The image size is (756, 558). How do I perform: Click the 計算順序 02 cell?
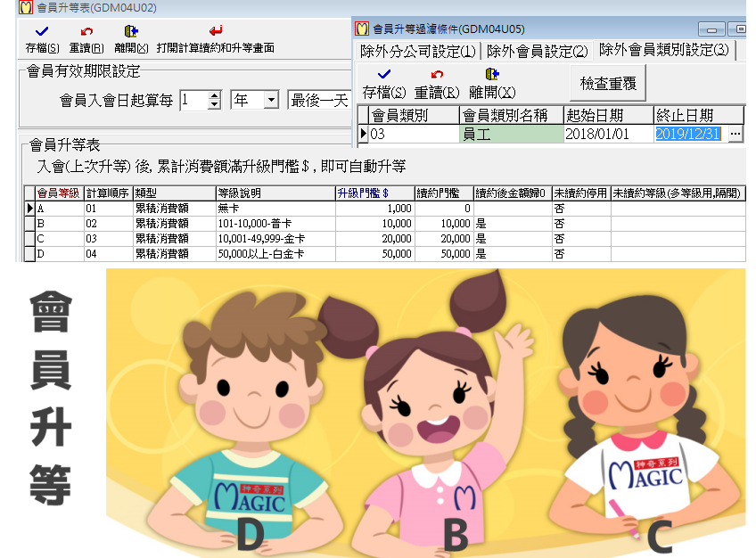click(x=108, y=224)
